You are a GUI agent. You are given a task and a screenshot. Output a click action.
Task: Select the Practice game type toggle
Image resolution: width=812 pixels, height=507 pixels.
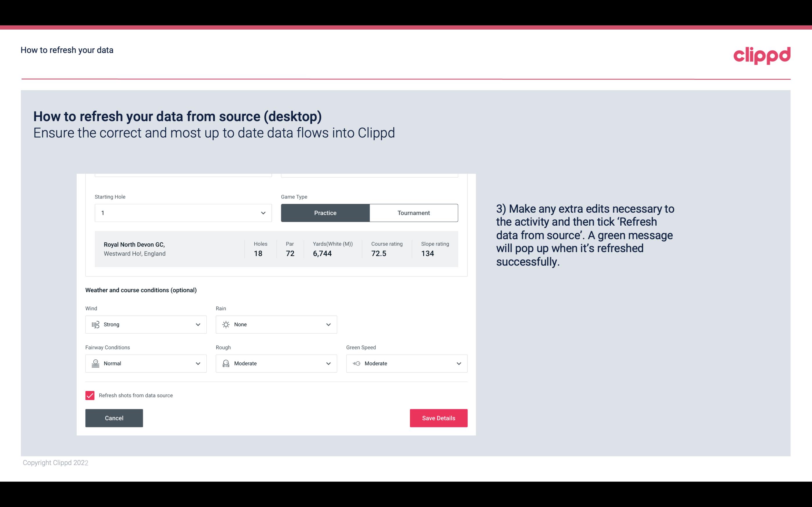(x=325, y=213)
